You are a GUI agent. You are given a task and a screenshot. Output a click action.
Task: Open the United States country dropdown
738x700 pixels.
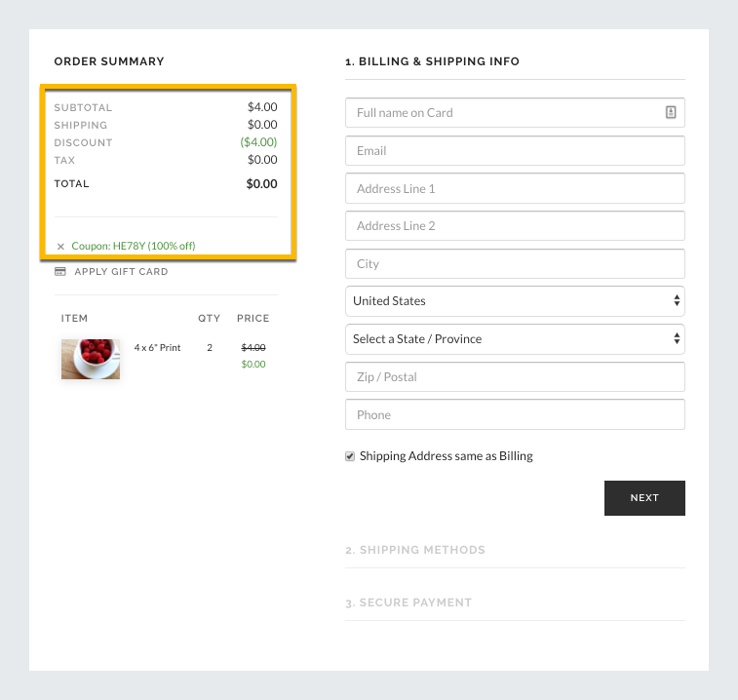(515, 301)
